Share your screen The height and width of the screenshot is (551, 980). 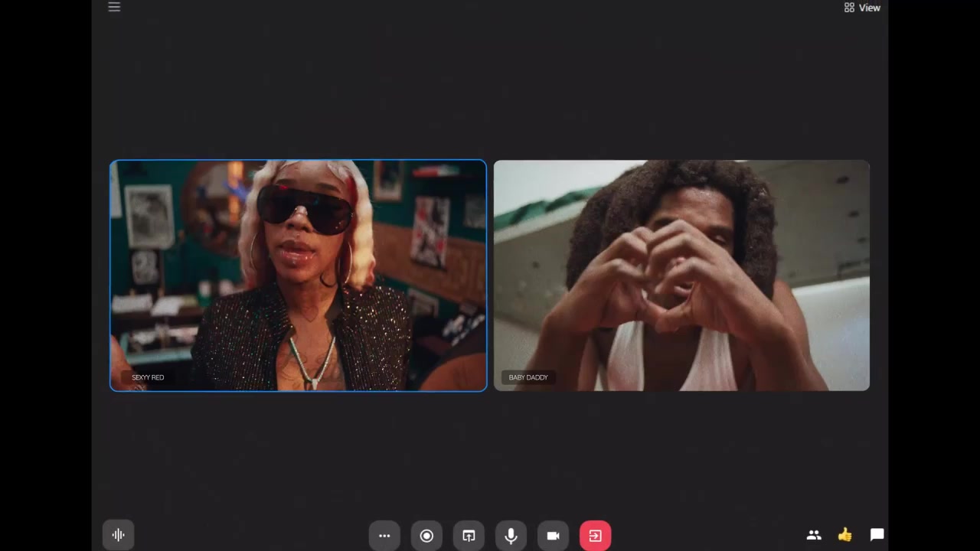469,536
